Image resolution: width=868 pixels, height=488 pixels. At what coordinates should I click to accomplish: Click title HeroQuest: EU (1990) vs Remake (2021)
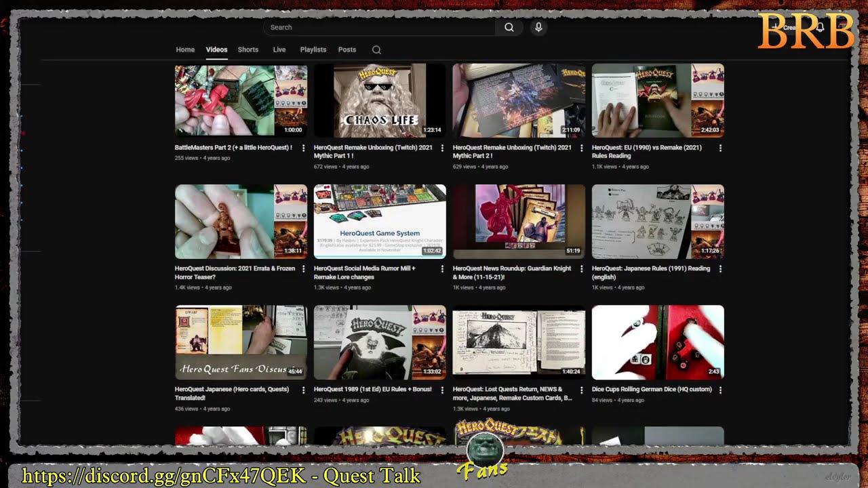[x=647, y=151]
